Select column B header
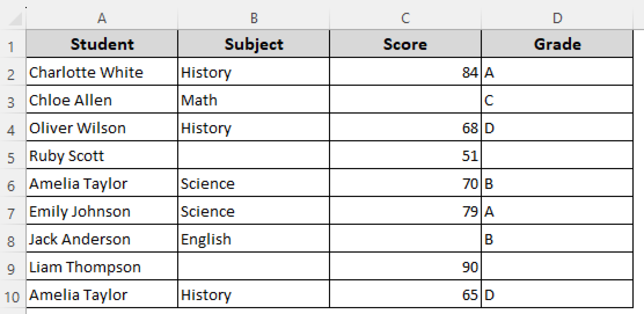644x314 pixels. click(x=254, y=18)
